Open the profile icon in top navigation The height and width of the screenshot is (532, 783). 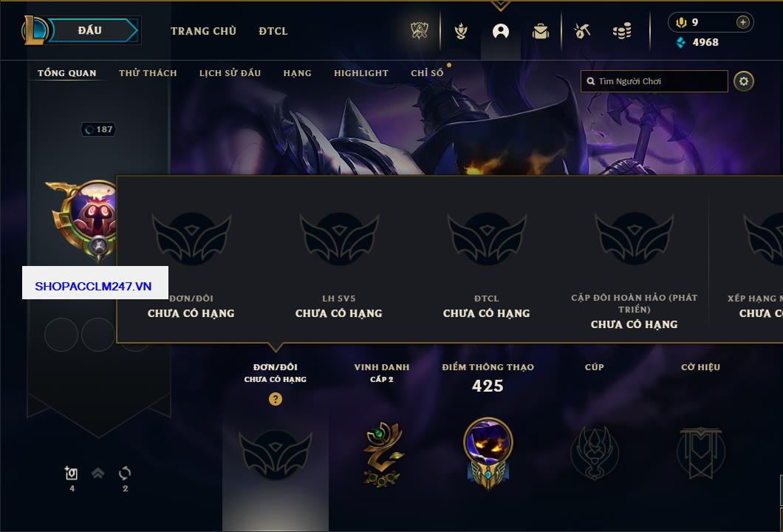click(x=500, y=32)
